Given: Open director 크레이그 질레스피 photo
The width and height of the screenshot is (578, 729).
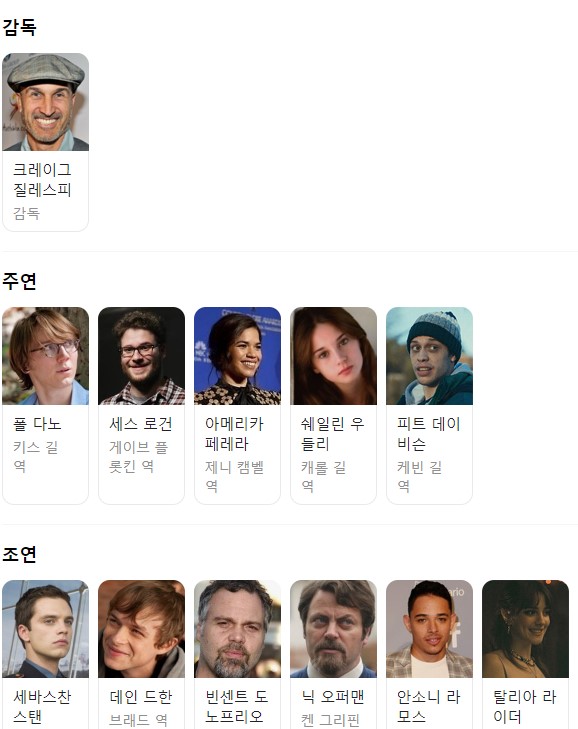Looking at the screenshot, I should tap(46, 102).
